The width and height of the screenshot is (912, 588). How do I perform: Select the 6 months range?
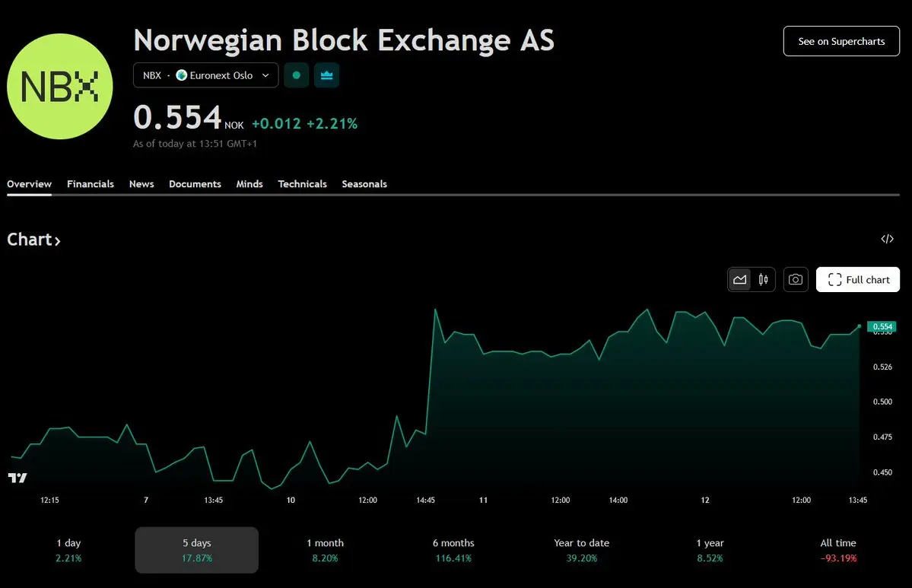coord(453,550)
